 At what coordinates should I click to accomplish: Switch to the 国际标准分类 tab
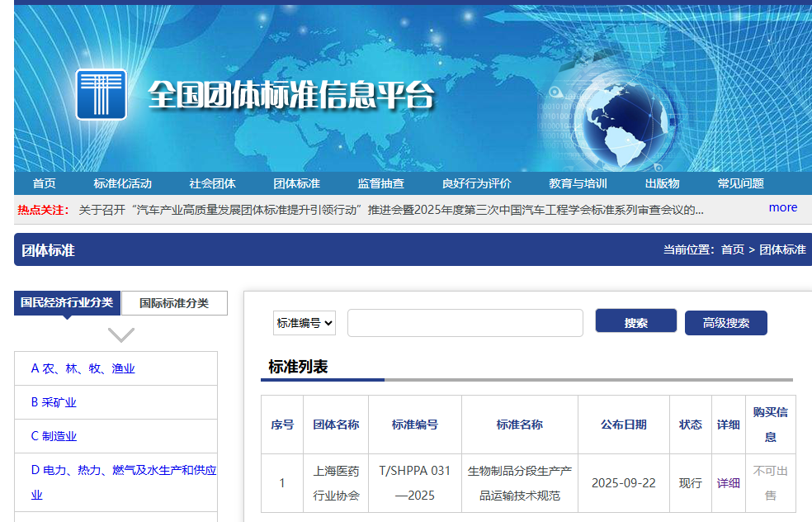174,303
